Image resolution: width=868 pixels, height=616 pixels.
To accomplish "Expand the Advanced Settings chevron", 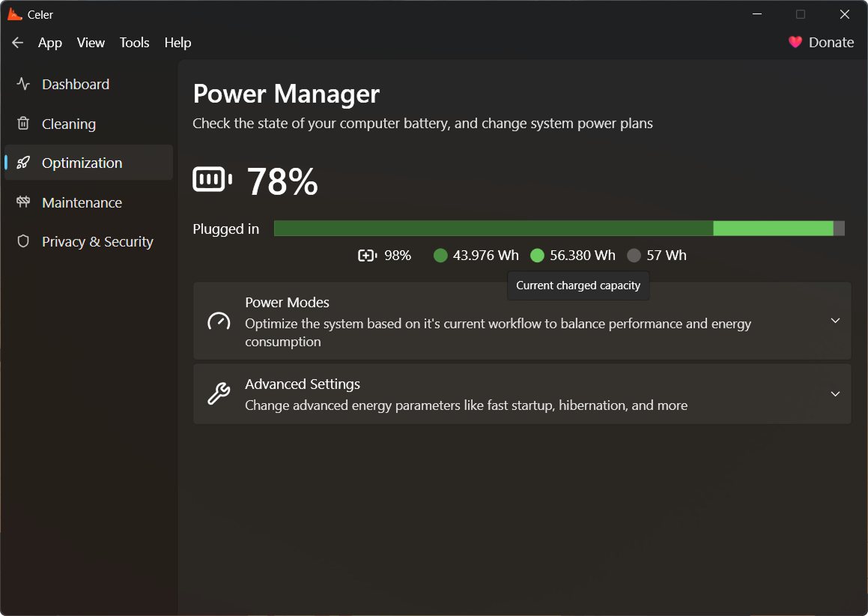I will (835, 394).
